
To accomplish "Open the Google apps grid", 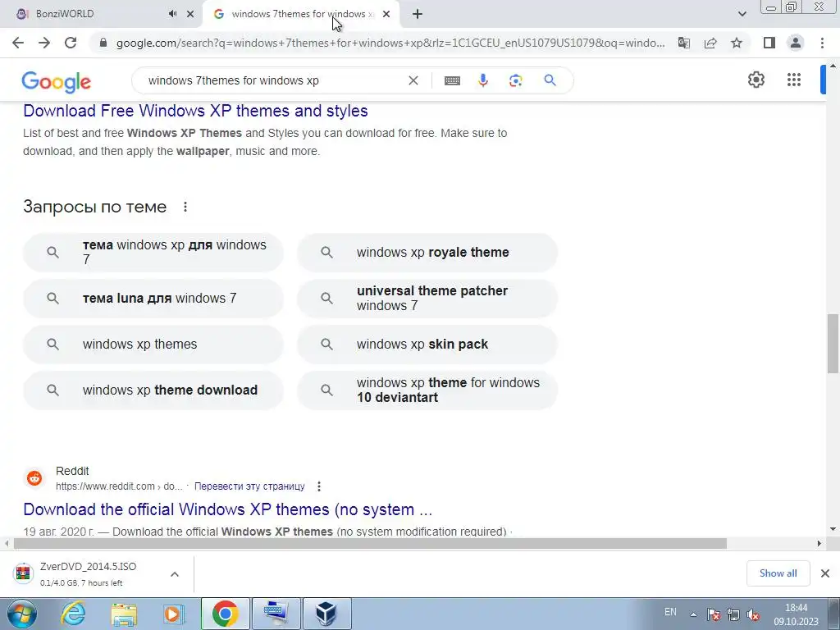I will pos(794,80).
